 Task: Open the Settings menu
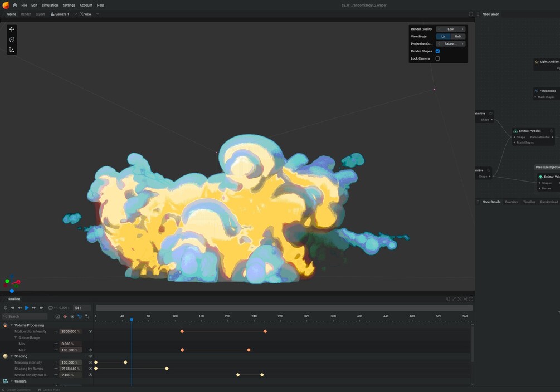(x=69, y=6)
